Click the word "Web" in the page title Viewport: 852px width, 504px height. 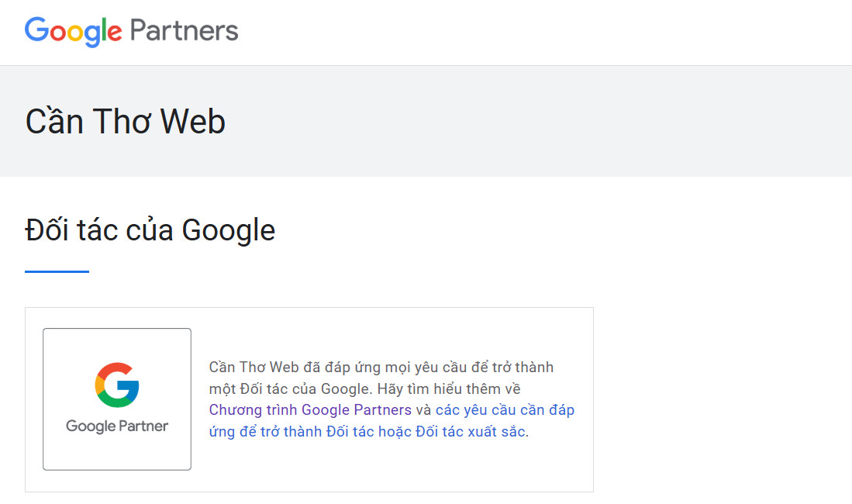[x=193, y=122]
